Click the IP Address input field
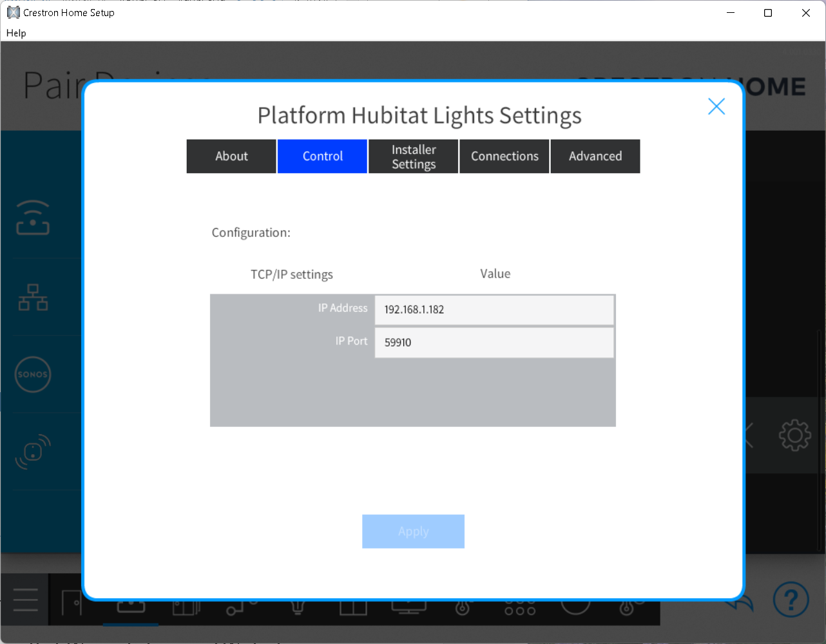This screenshot has height=644, width=826. click(494, 310)
